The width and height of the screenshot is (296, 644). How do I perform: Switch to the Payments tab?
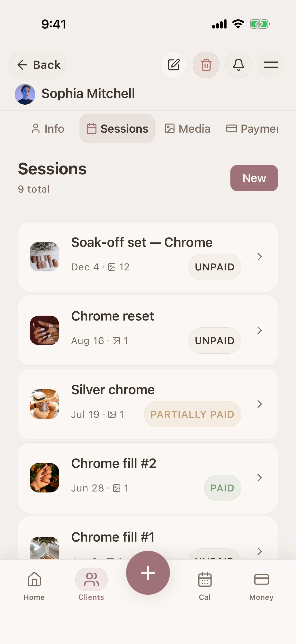click(252, 129)
